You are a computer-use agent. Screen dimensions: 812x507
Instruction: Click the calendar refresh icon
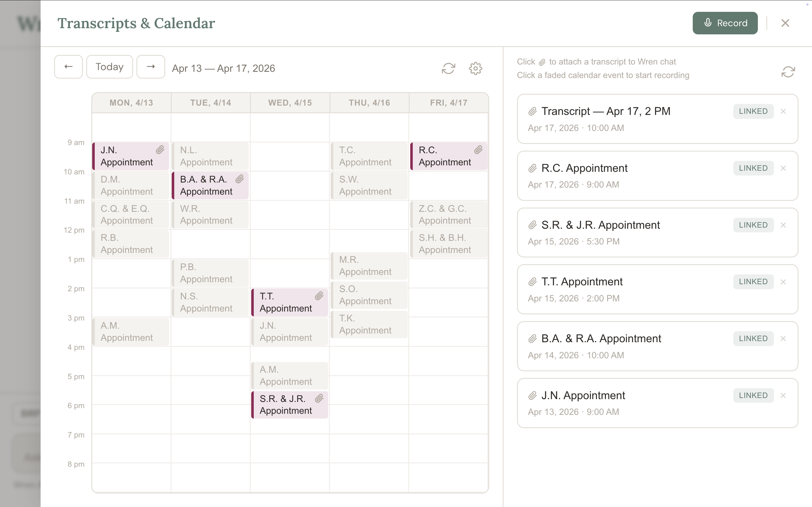click(x=448, y=68)
